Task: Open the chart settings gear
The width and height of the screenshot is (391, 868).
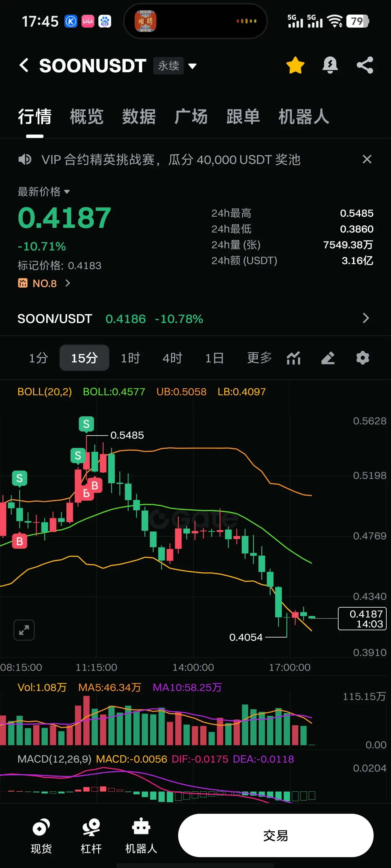Action: coord(363,358)
